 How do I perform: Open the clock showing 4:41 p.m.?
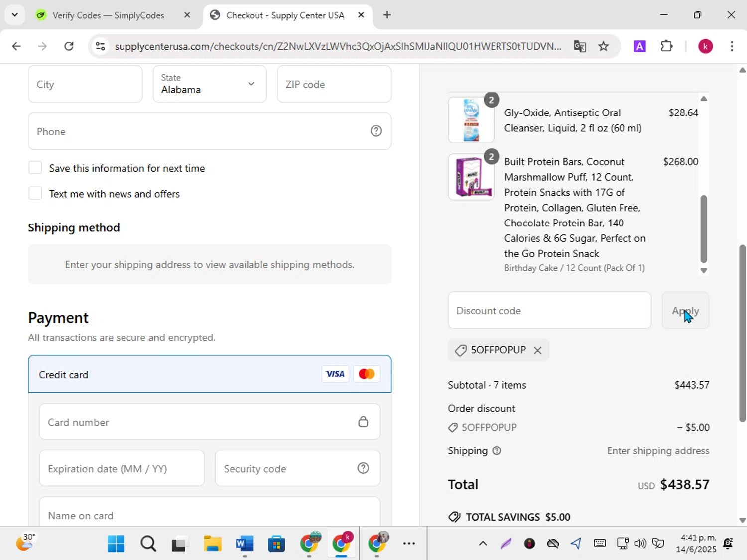pos(696,544)
